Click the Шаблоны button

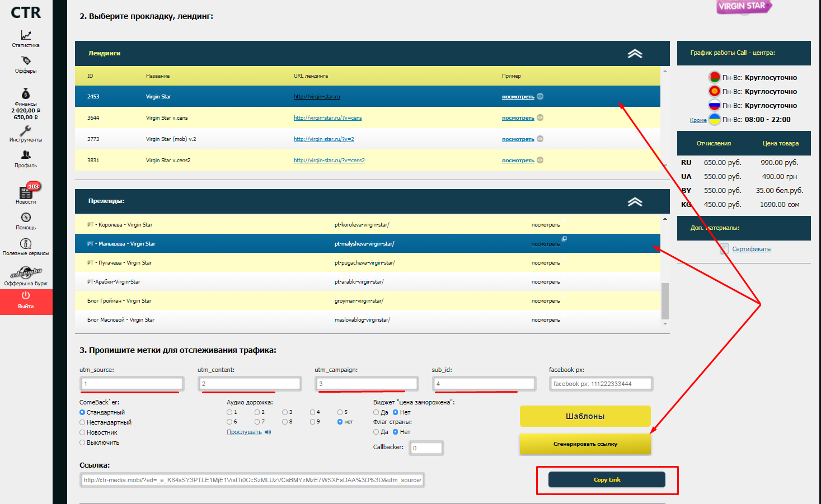(x=585, y=416)
